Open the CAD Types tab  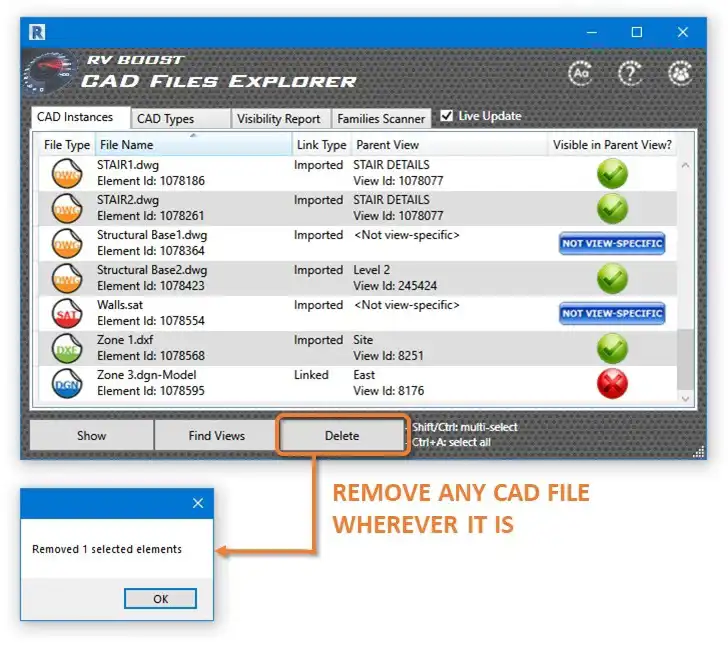click(x=181, y=119)
